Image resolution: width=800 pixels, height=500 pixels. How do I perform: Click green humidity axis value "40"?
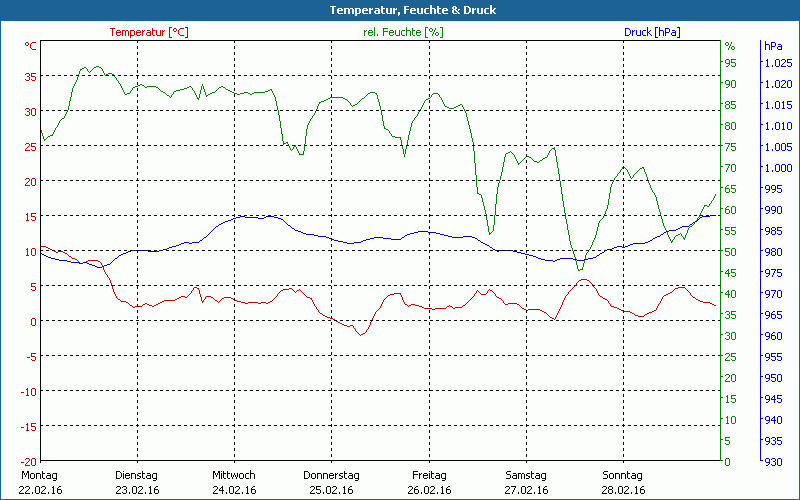click(x=731, y=294)
